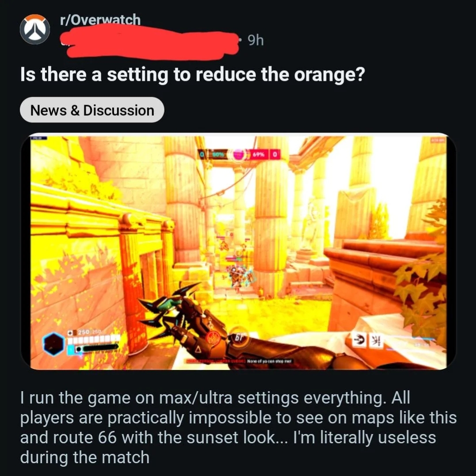The width and height of the screenshot is (476, 476).
Task: Click the 9h post timestamp
Action: point(255,40)
